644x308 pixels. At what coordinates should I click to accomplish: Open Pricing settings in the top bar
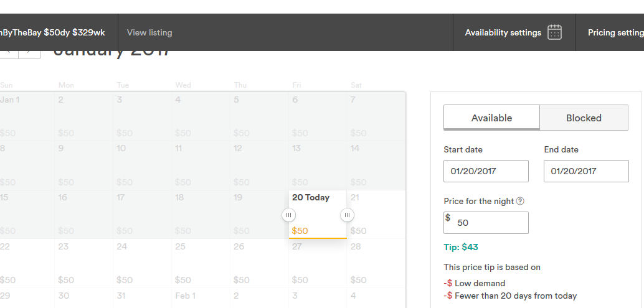615,32
